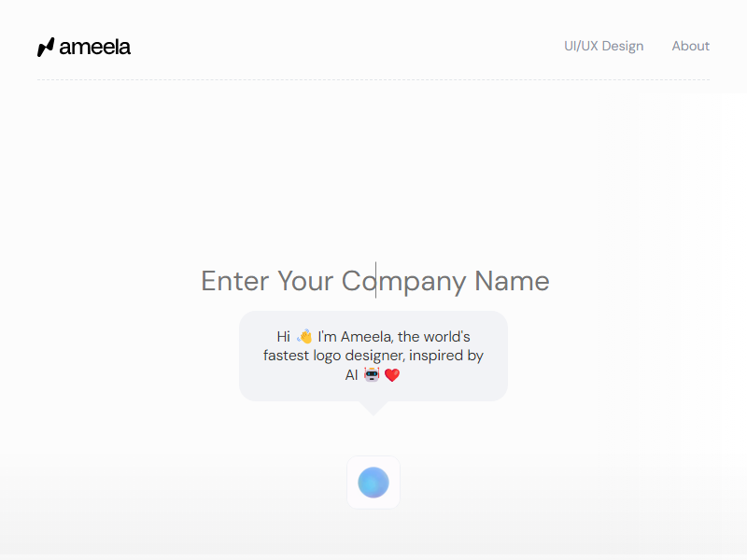Click the "fastest logo designer" text line
The image size is (747, 560).
[373, 356]
